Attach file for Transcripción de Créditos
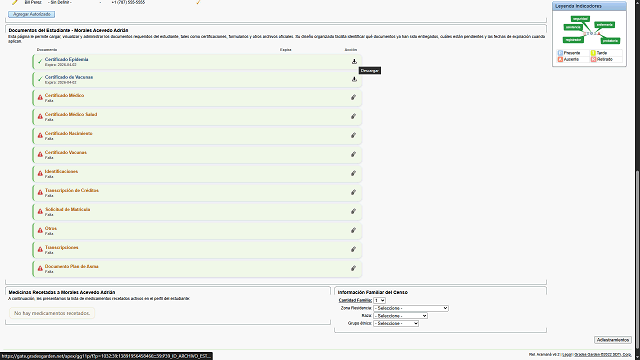640x360 pixels. 353,192
